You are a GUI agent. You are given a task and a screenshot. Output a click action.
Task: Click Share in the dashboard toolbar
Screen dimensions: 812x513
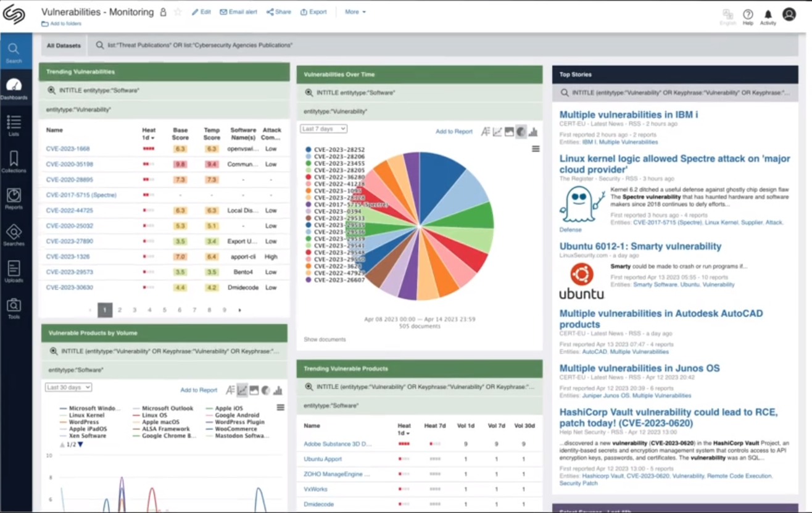(x=279, y=12)
